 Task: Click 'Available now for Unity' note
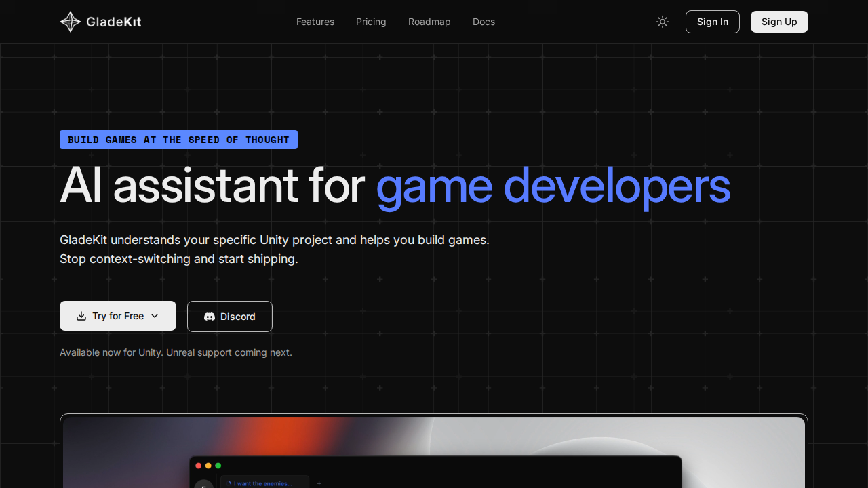(176, 352)
